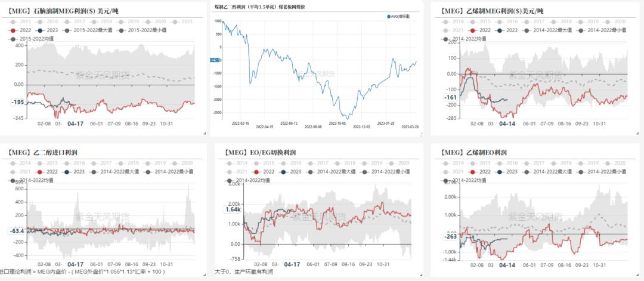The width and height of the screenshot is (644, 281).
Task: Enable the 2015 series in 石脑油制MEG利润 legend
Action: [13, 21]
